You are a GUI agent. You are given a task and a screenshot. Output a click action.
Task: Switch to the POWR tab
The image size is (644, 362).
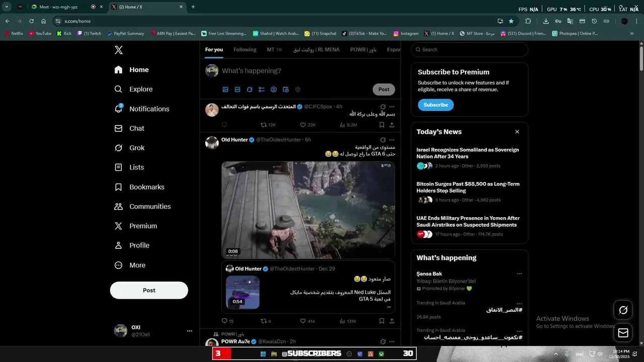point(363,50)
